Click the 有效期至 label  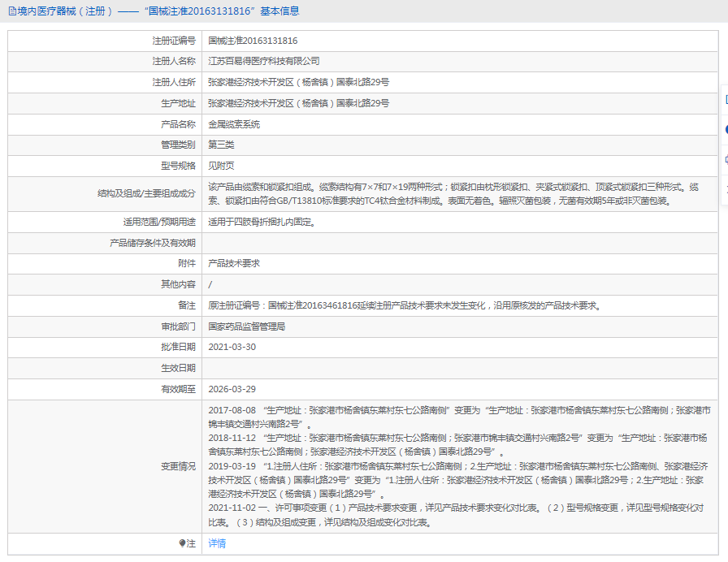pos(178,389)
